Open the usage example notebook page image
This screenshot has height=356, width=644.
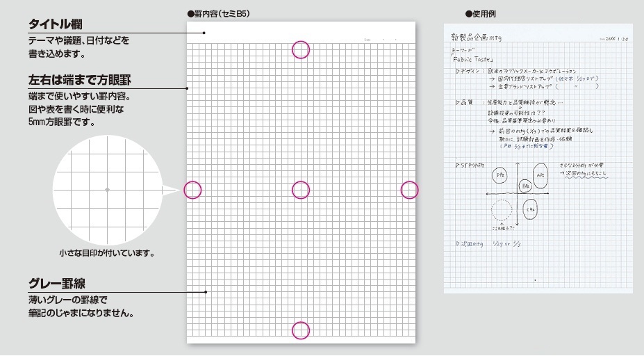(x=538, y=159)
